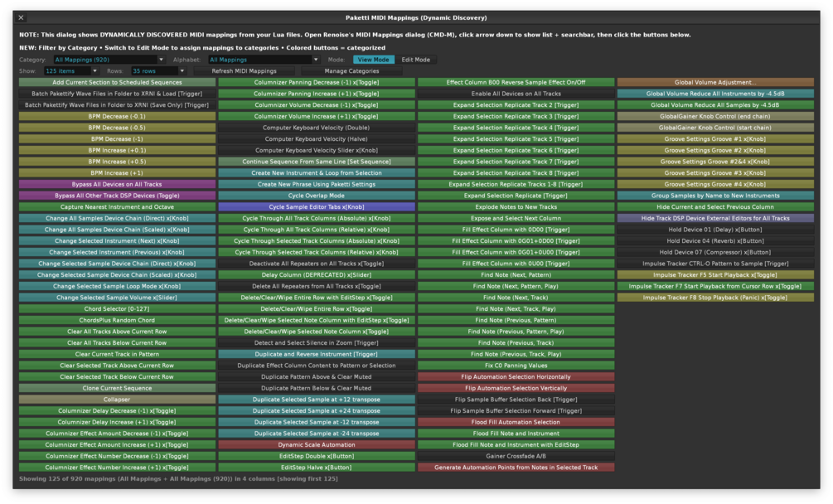833x504 pixels.
Task: Click Duplicate Selected Sample at +12 transpose
Action: pos(317,400)
